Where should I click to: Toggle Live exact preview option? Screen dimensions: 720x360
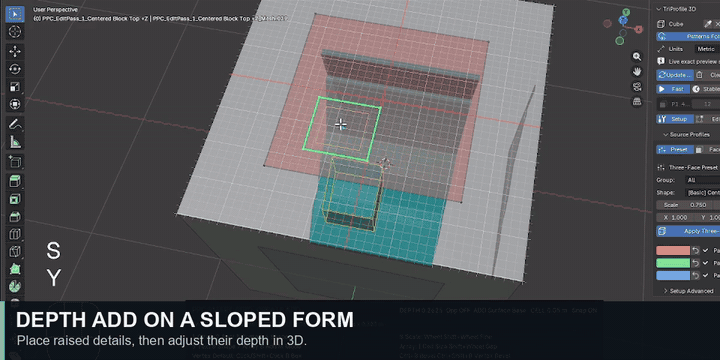[661, 61]
